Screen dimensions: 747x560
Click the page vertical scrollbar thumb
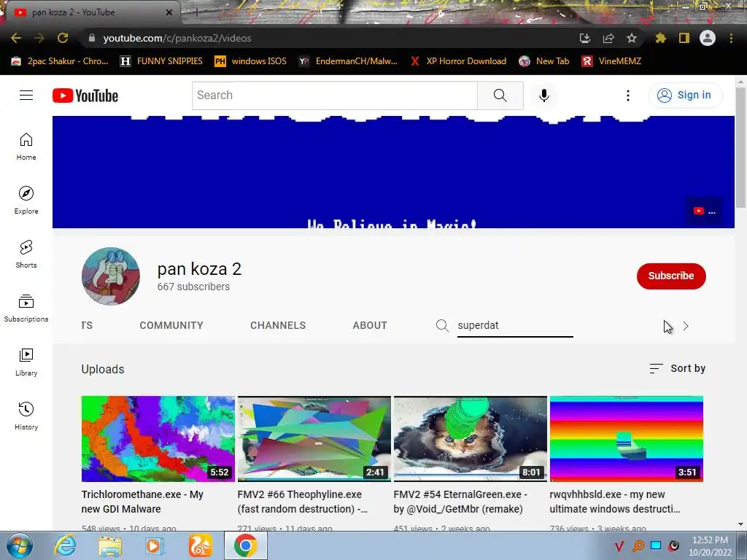pyautogui.click(x=740, y=147)
